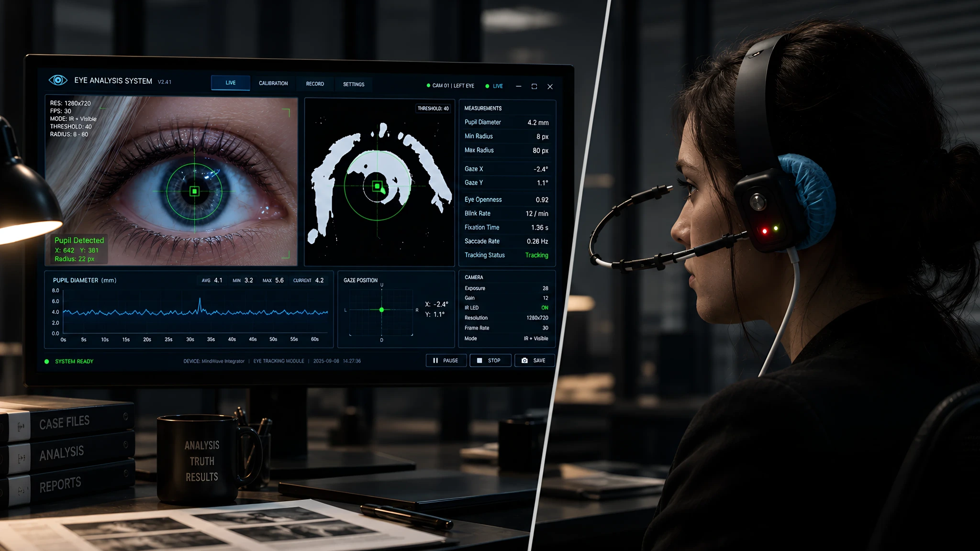Click the 30s label on the chart time axis
Viewport: 980px width, 551px height.
190,340
